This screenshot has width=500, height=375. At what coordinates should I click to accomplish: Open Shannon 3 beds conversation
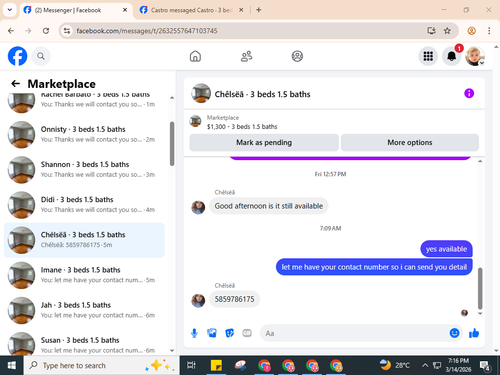point(84,170)
